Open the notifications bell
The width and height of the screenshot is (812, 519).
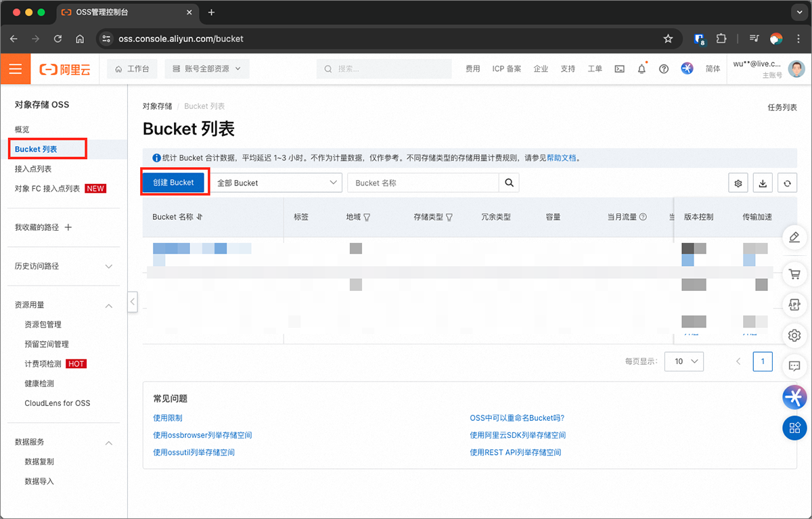(641, 69)
